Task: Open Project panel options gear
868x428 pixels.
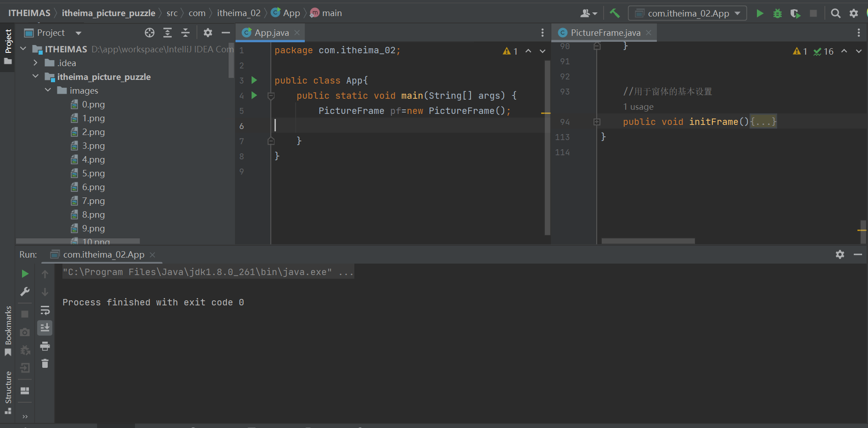Action: click(x=208, y=33)
